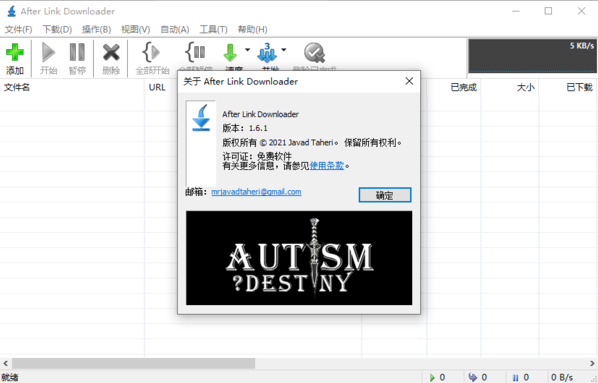This screenshot has width=598, height=383.
Task: Click the app logo in About dialog
Action: (201, 118)
